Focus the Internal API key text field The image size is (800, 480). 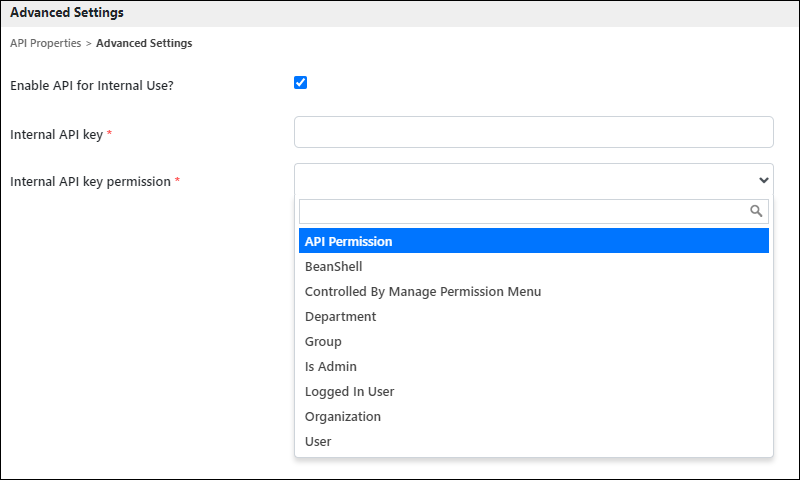[534, 132]
